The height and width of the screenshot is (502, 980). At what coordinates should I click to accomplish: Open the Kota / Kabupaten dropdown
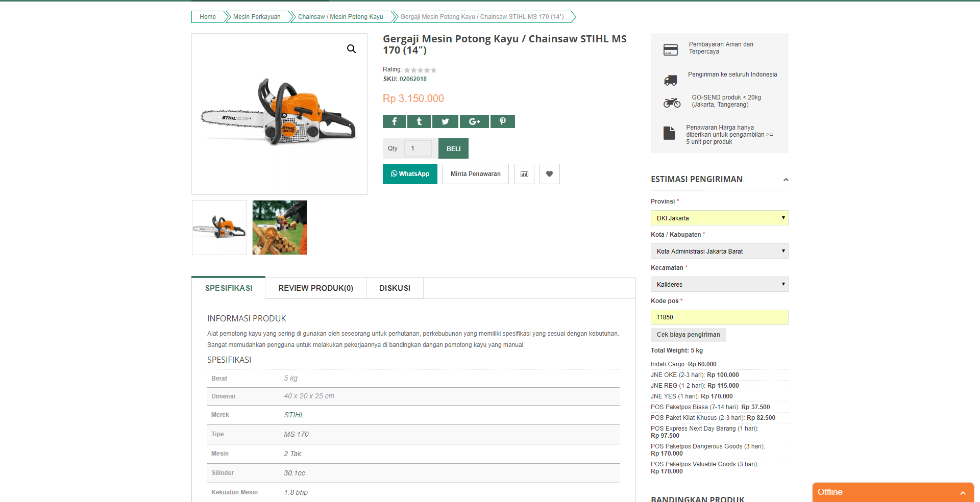(719, 251)
